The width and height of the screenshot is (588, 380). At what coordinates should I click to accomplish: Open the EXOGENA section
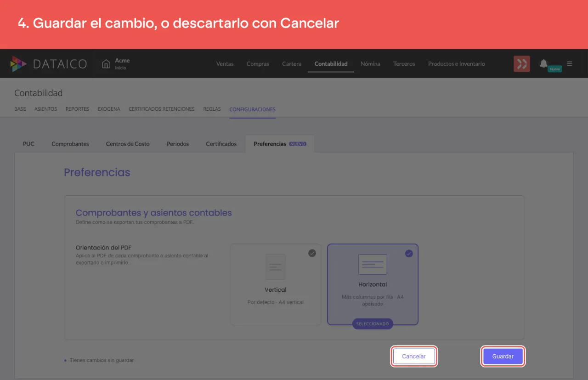[x=109, y=109]
